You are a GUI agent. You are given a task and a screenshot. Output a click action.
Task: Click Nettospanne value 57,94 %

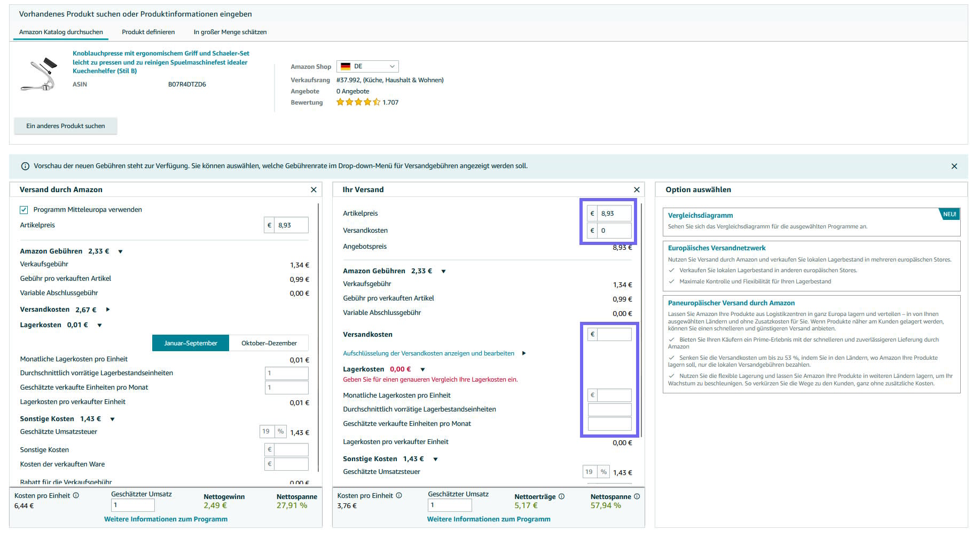(x=606, y=505)
